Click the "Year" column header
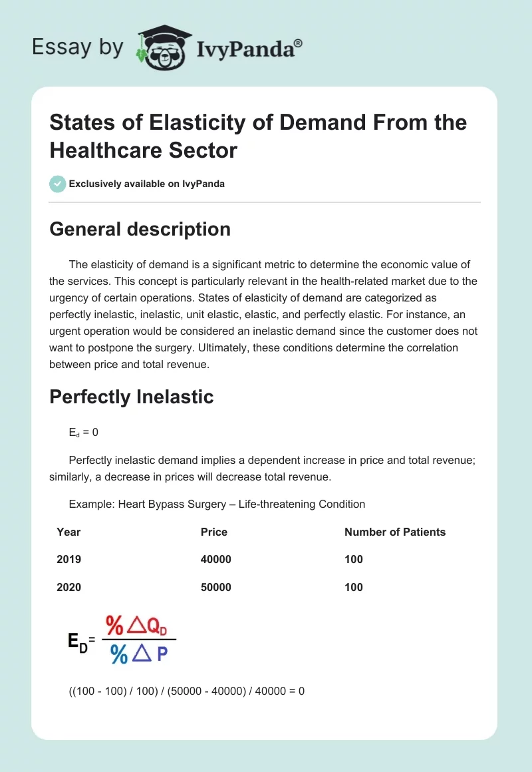 pyautogui.click(x=68, y=532)
